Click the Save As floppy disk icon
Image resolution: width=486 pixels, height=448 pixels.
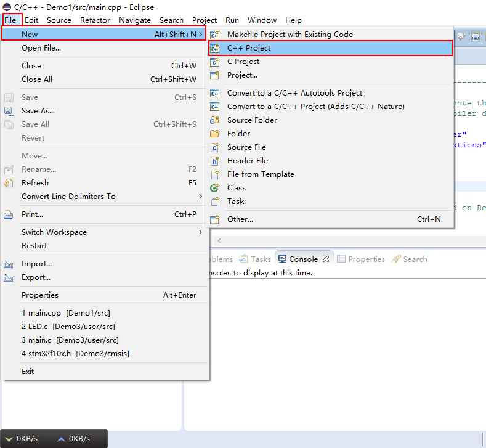tap(9, 111)
